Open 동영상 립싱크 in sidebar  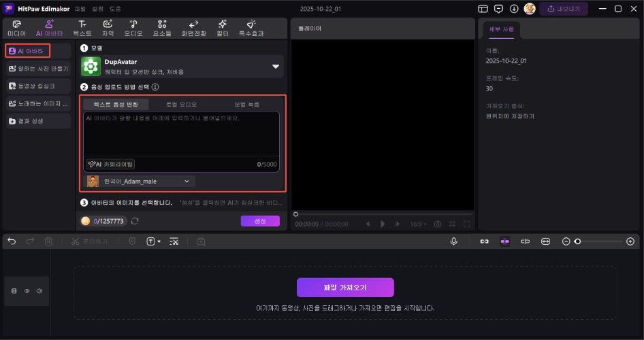click(38, 86)
